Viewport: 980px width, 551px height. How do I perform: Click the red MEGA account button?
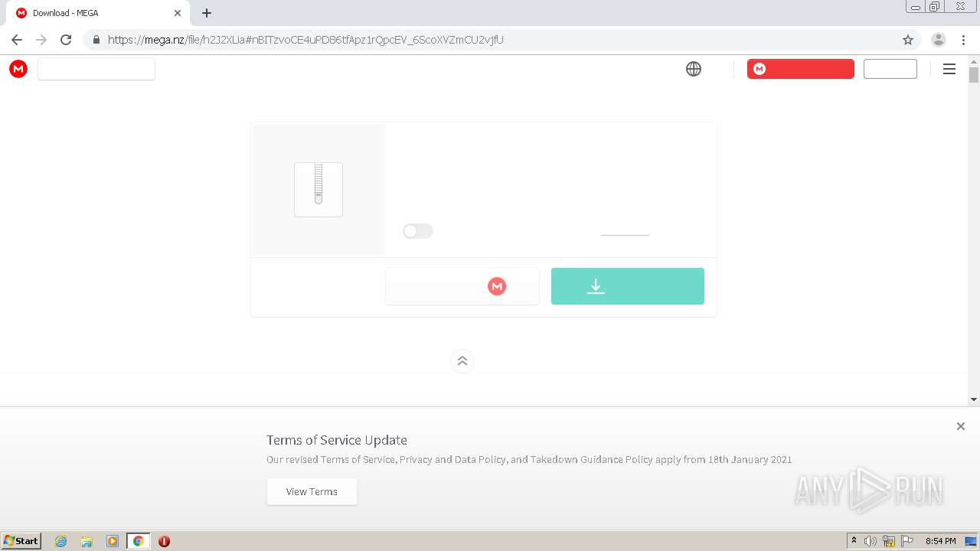click(x=801, y=69)
